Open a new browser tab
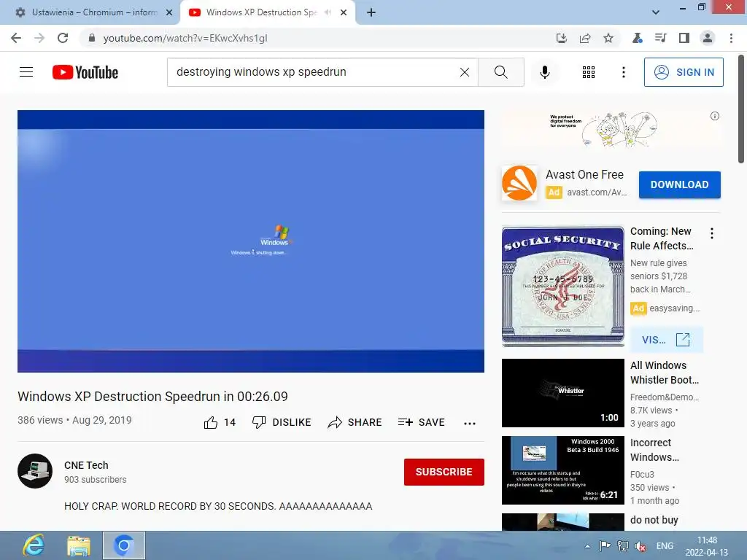 [371, 13]
